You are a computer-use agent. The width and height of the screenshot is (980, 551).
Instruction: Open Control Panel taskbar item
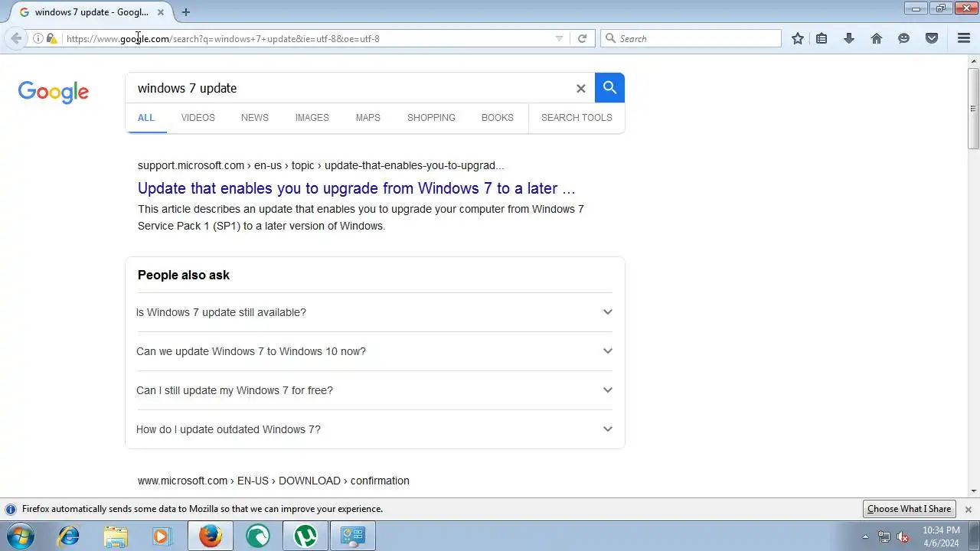click(x=353, y=536)
